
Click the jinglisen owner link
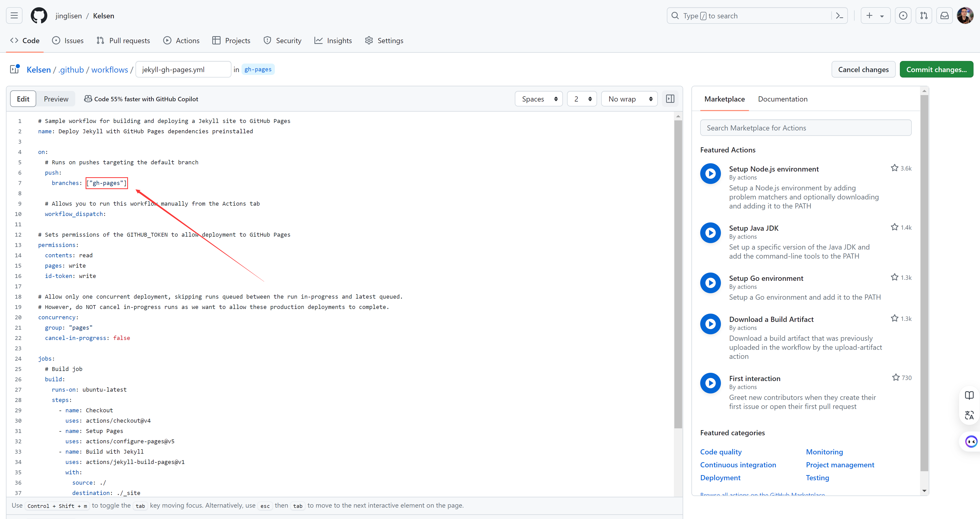[69, 16]
